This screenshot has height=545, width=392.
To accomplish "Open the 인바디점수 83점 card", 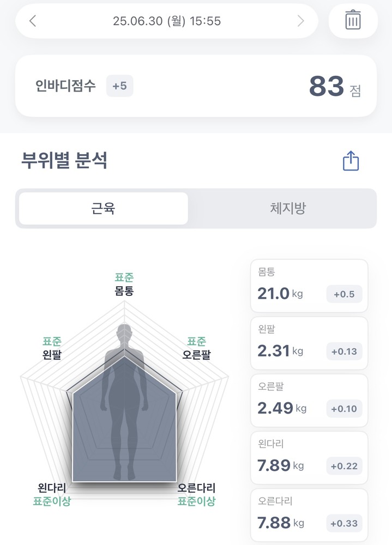I will (196, 86).
